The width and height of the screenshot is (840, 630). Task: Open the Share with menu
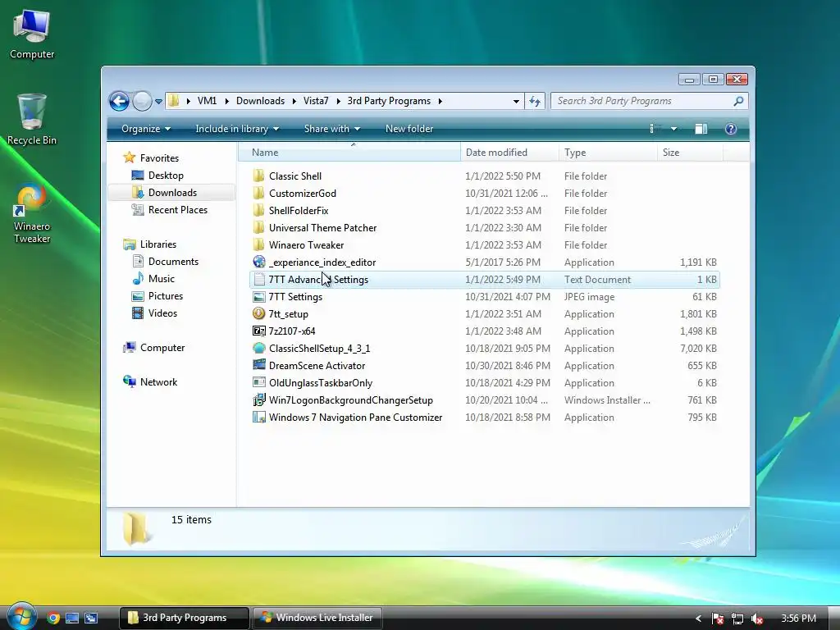point(332,129)
